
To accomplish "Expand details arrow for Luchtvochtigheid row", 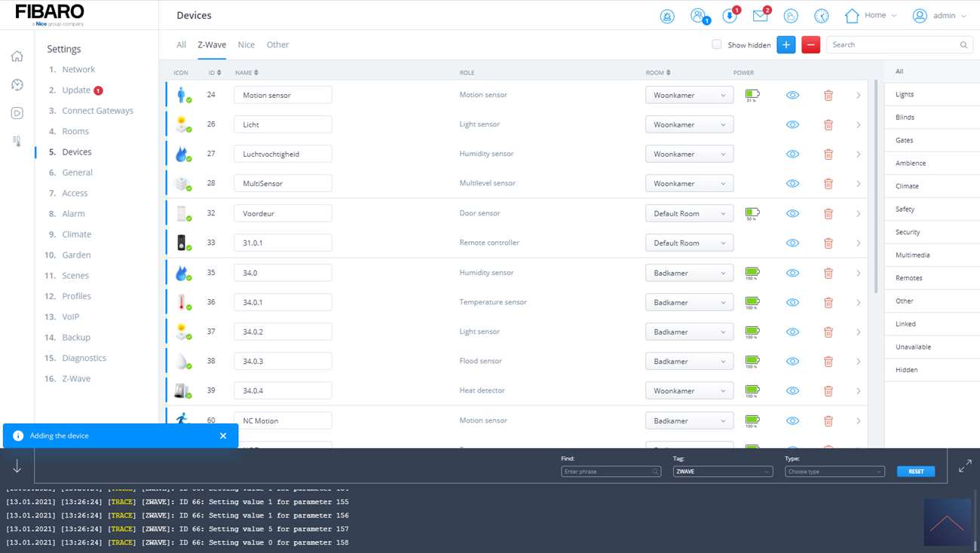I will (x=858, y=154).
